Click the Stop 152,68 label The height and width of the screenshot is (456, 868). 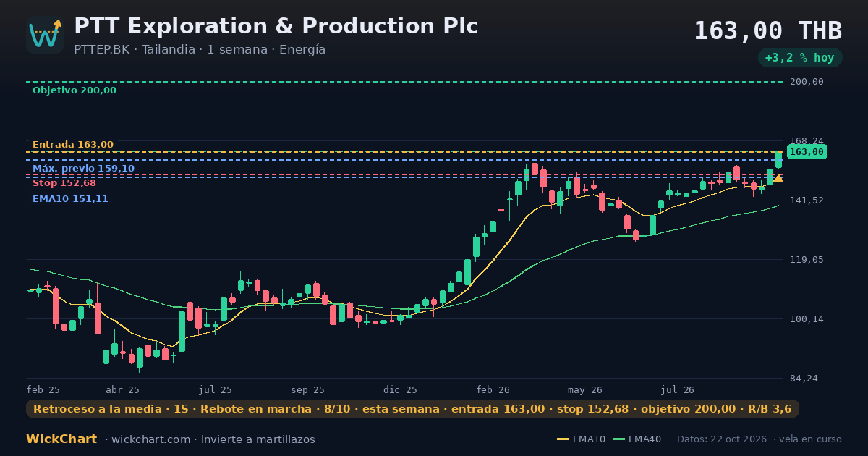(x=64, y=183)
